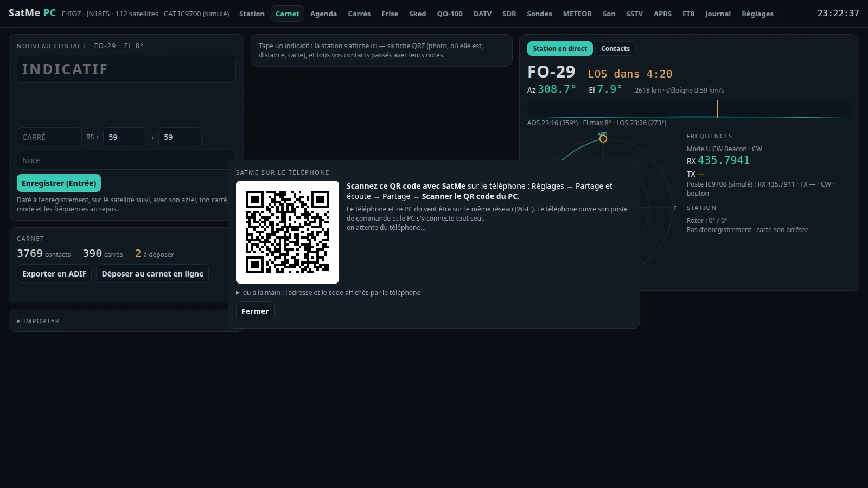Image resolution: width=868 pixels, height=488 pixels.
Task: Click the SatMe PC logo
Action: pyautogui.click(x=32, y=13)
